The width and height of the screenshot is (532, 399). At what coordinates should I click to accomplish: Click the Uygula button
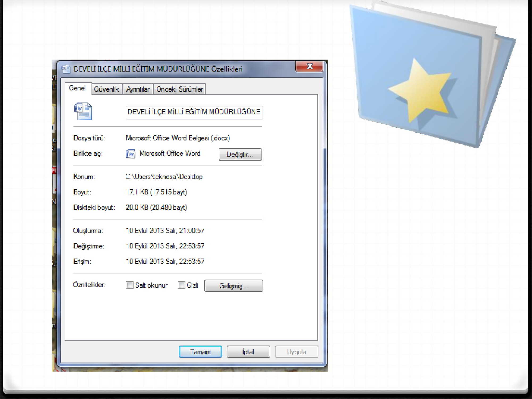[x=296, y=352]
